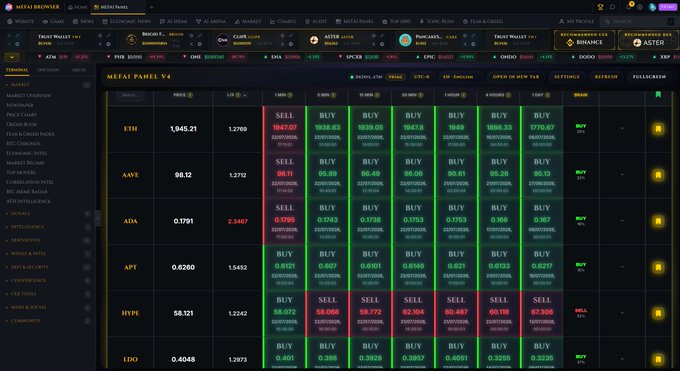The image size is (680, 371).
Task: Click the PancakeSwap CAKE token logo
Action: coord(405,40)
